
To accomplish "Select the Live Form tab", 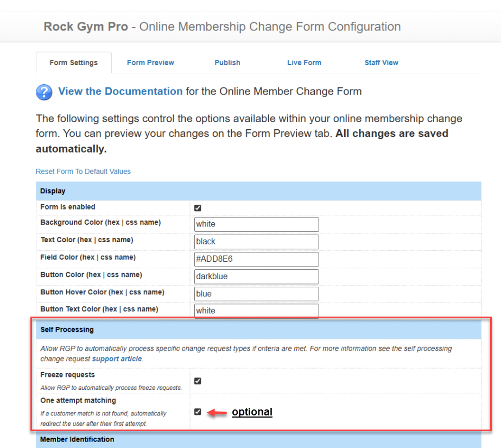I will (x=304, y=62).
